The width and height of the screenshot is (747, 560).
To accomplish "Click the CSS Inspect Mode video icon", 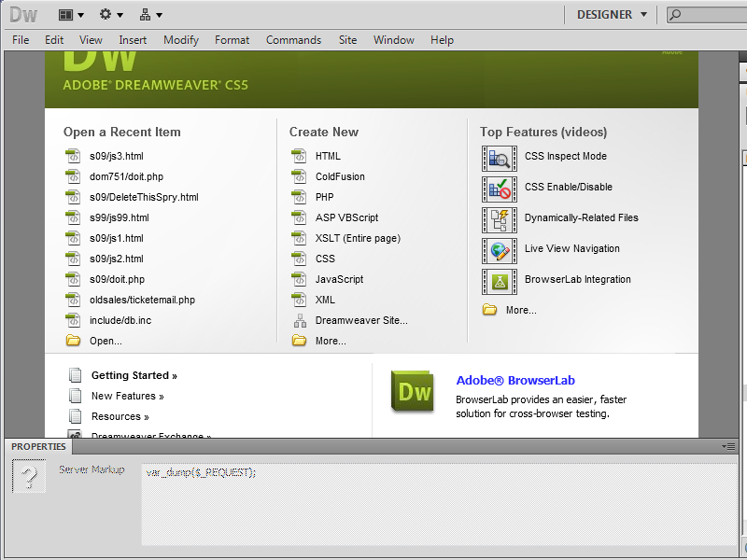I will tap(499, 158).
